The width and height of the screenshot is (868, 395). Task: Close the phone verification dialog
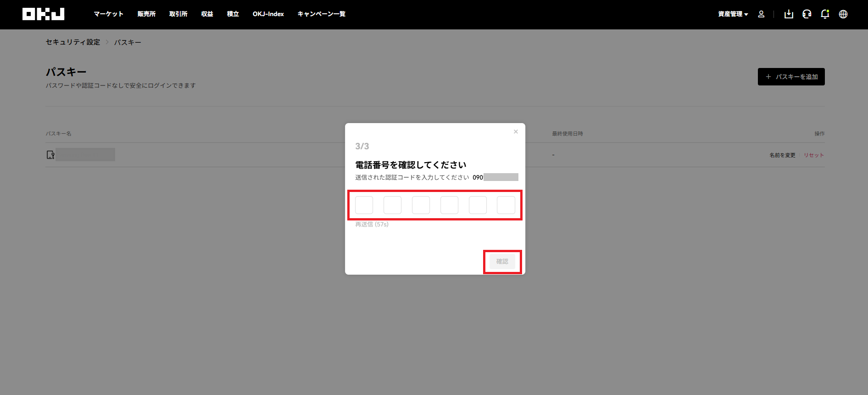coord(516,132)
